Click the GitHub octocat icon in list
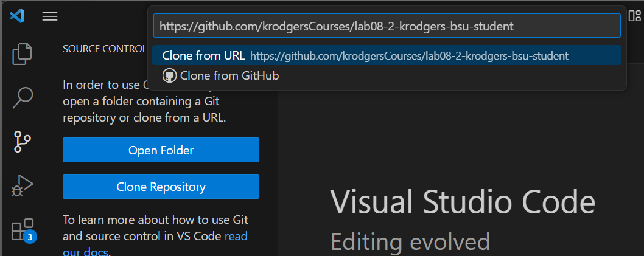 click(169, 76)
